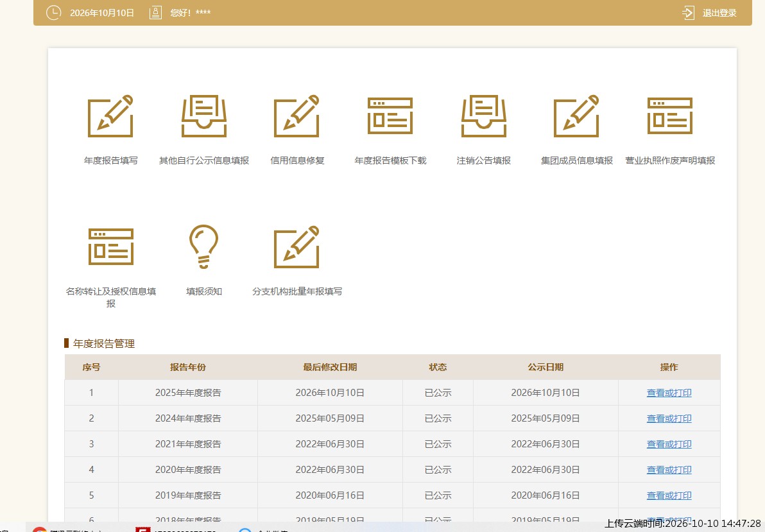
Task: Open 分支机构批量年报填写 icon
Action: (x=297, y=247)
